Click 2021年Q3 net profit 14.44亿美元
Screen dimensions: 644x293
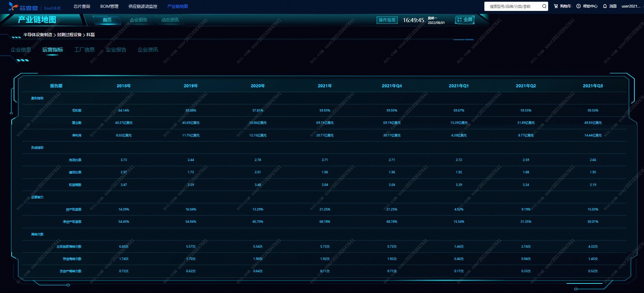[x=593, y=135]
